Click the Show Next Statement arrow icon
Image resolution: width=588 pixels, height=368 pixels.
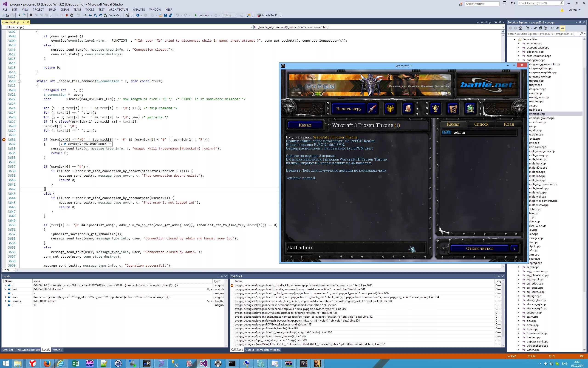85,15
